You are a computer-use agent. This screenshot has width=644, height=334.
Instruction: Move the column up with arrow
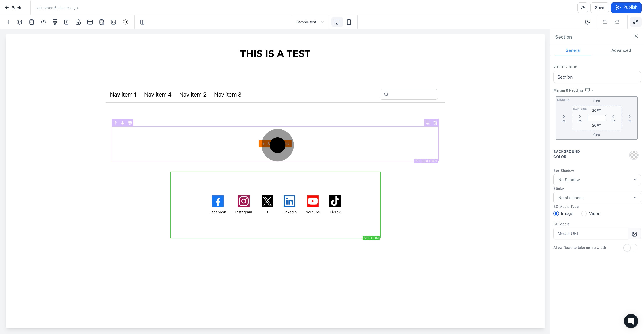pyautogui.click(x=115, y=123)
